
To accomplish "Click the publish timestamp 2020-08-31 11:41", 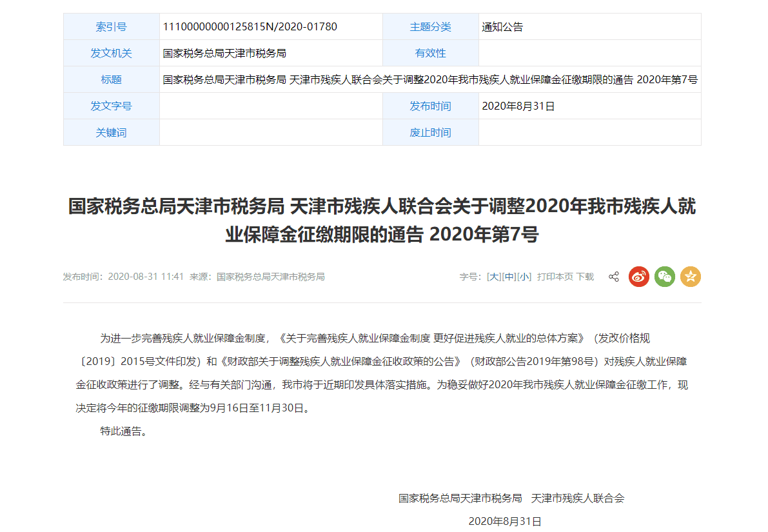I will tap(146, 277).
